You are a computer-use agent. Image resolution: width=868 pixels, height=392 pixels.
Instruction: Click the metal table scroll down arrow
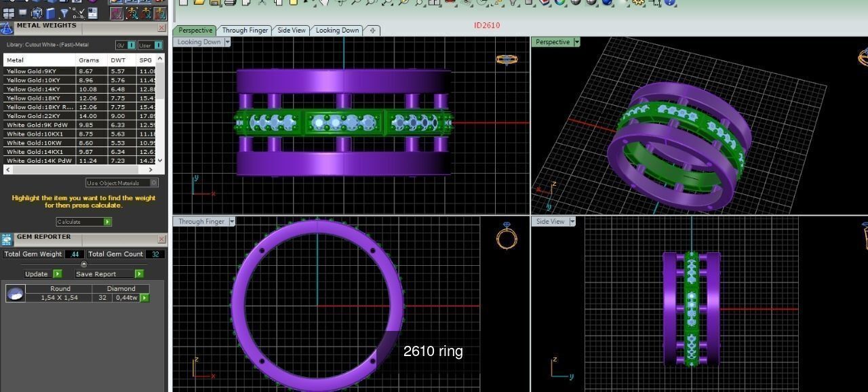click(160, 160)
